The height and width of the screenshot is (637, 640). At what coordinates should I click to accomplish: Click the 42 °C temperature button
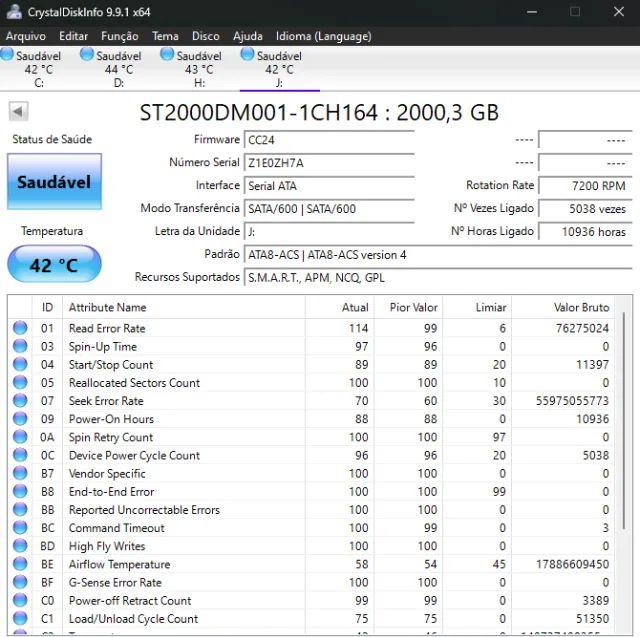click(x=54, y=264)
